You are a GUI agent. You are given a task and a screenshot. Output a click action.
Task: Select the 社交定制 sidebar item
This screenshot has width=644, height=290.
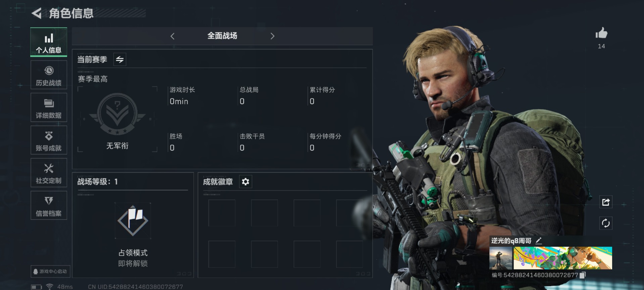tap(49, 173)
